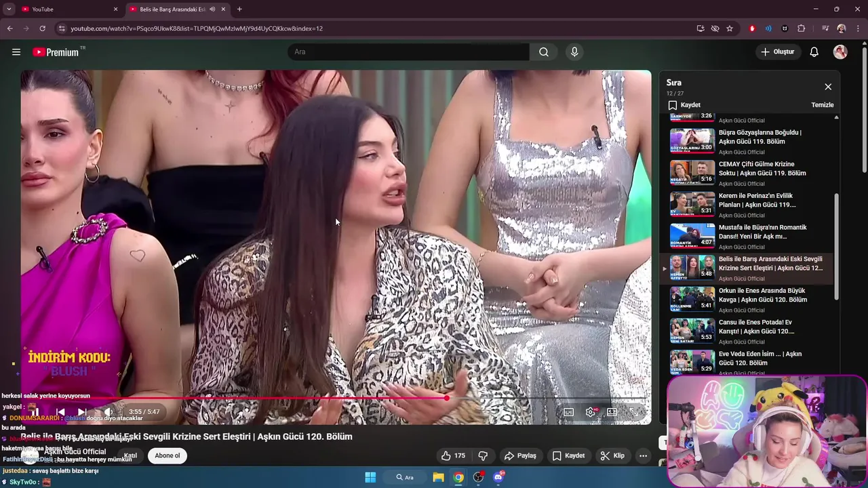Click the Ara search field
This screenshot has width=868, height=488.
click(x=408, y=52)
